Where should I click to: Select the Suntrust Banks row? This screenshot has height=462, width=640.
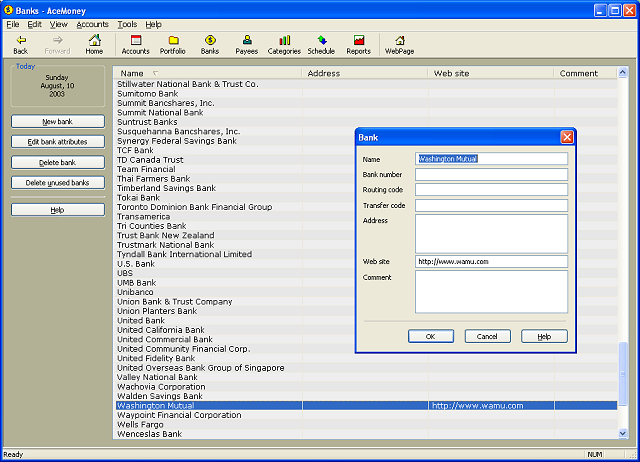click(365, 122)
